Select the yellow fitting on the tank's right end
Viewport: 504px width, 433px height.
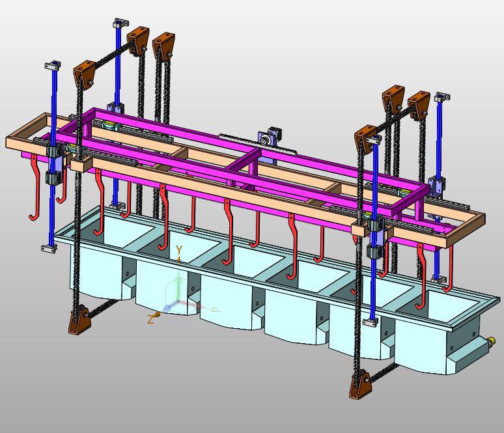491,340
